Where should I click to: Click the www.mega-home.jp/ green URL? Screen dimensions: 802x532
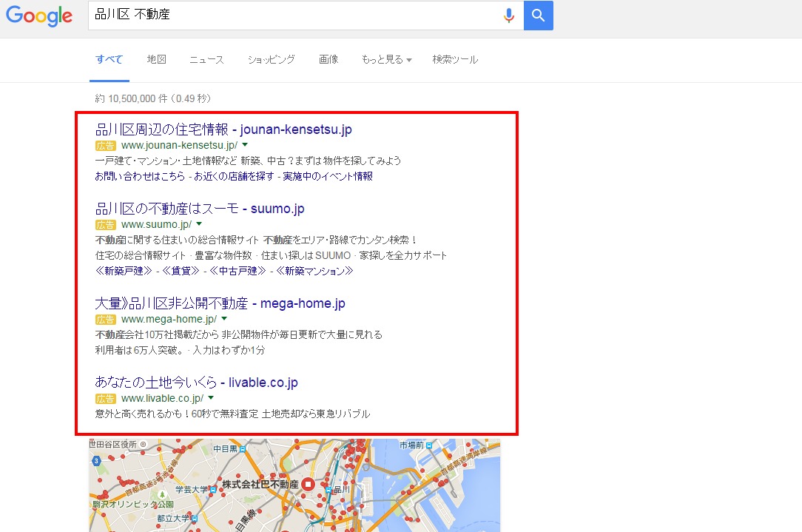coord(169,319)
